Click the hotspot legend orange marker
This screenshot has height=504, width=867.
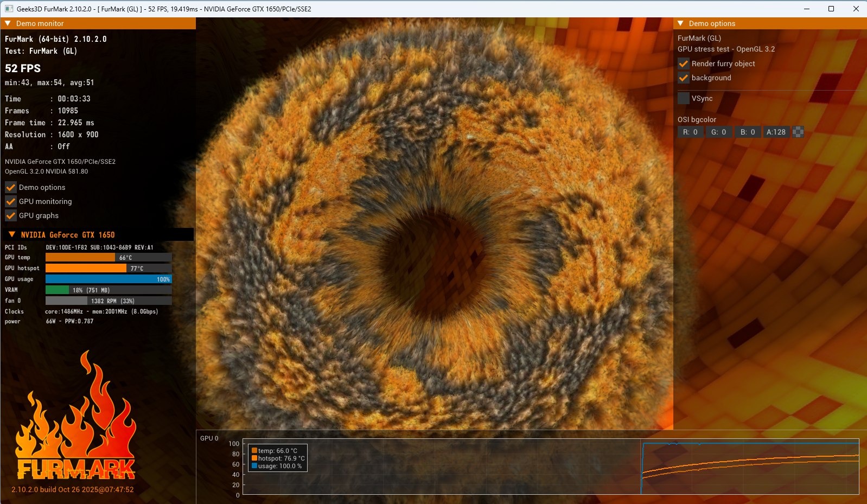tap(254, 458)
